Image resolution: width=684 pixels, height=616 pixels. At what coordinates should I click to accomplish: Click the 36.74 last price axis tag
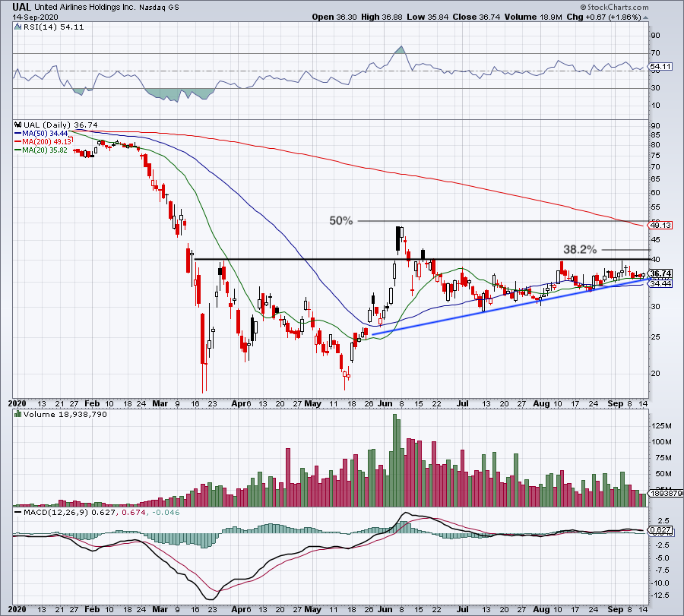pos(660,273)
